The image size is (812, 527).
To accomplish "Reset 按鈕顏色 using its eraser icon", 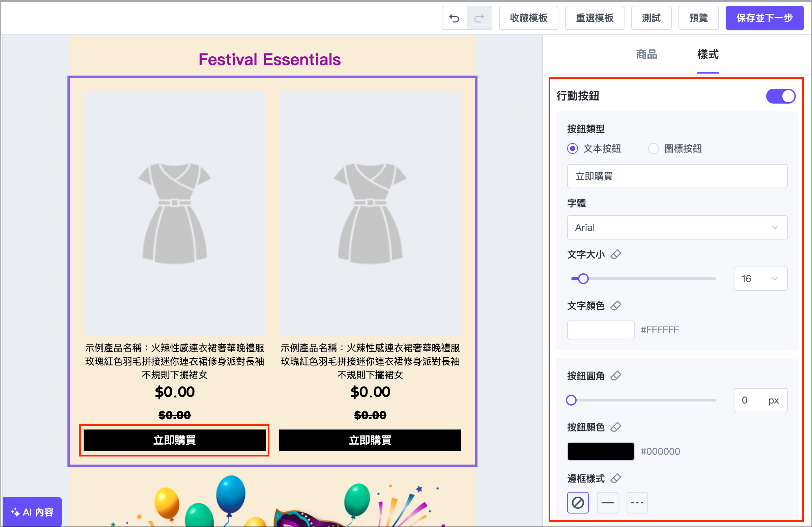I will coord(616,427).
